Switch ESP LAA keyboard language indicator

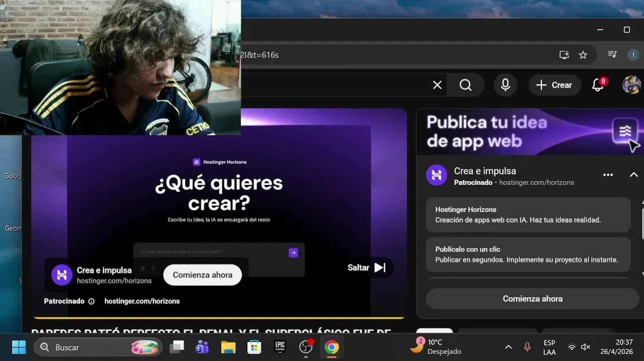click(x=550, y=347)
